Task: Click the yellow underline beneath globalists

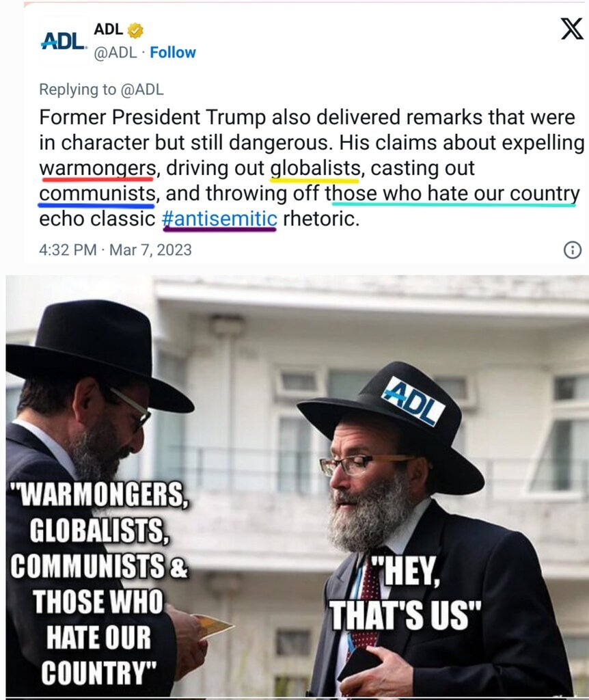Action: click(x=314, y=180)
